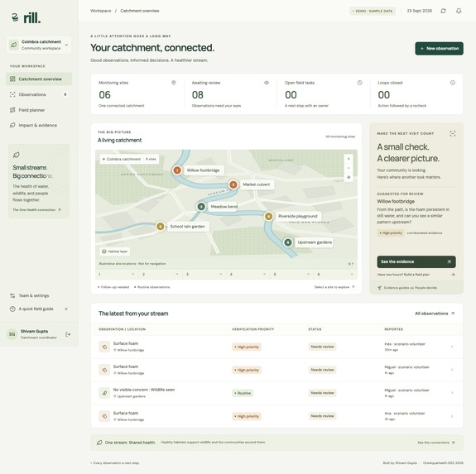This screenshot has width=476, height=474.
Task: Follow The One Health connection link
Action: (36, 210)
